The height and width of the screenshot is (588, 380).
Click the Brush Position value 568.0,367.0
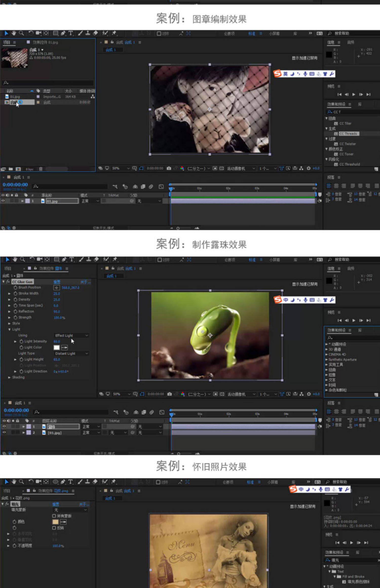[x=70, y=288]
